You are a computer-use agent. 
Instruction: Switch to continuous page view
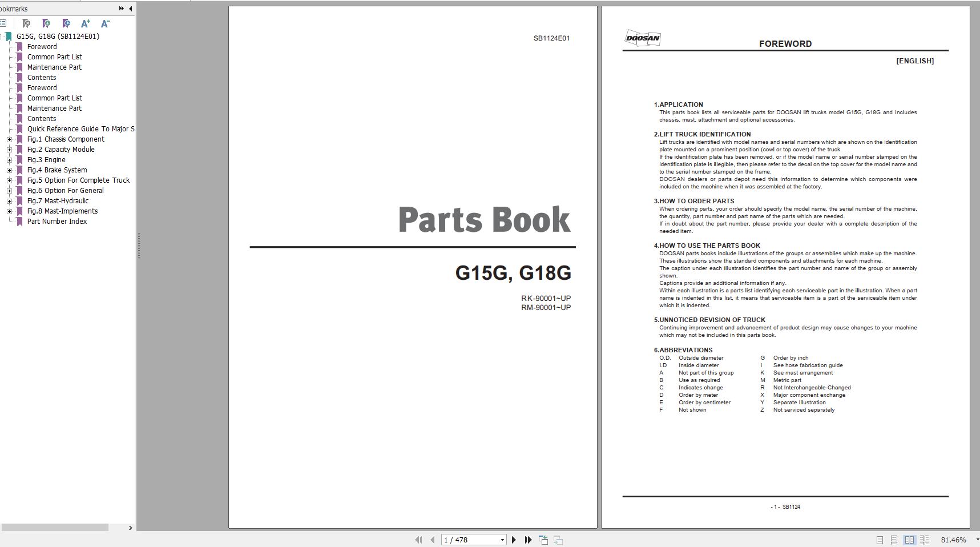point(894,540)
